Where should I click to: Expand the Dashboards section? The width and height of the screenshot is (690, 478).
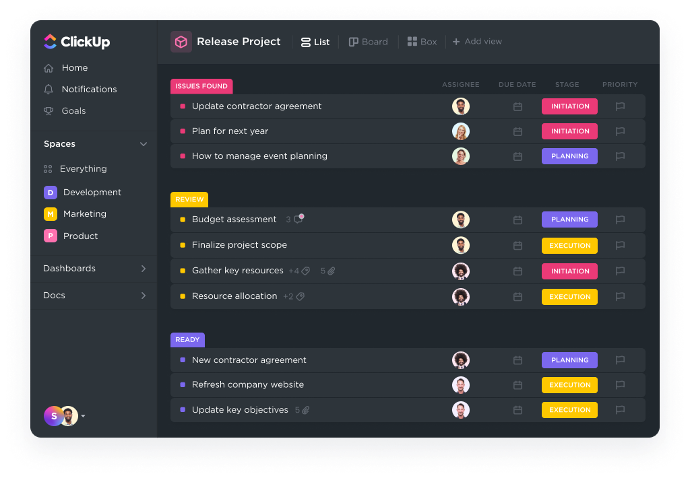pyautogui.click(x=143, y=268)
